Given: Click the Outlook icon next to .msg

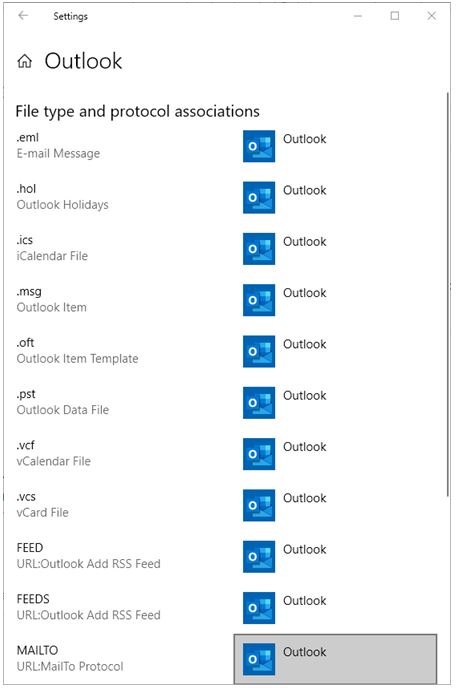Looking at the screenshot, I should [259, 300].
